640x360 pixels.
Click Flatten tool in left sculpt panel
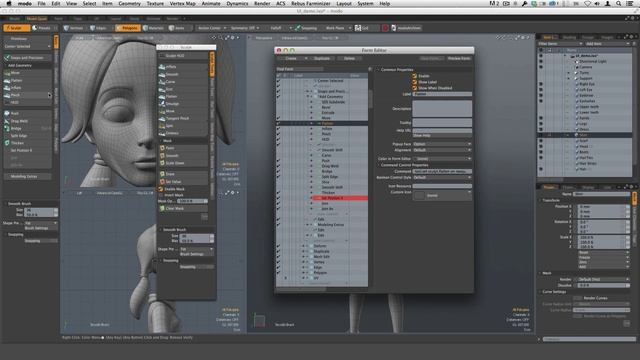coord(28,80)
